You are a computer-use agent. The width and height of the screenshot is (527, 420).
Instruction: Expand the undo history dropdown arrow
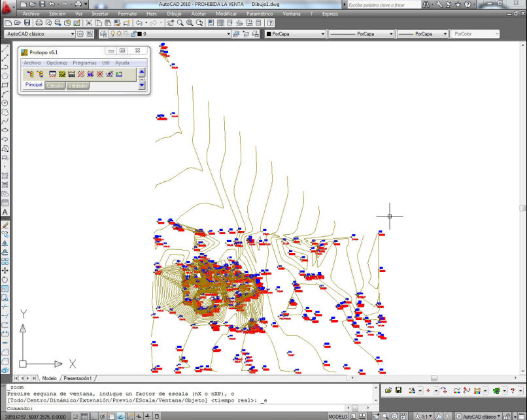pos(146,23)
